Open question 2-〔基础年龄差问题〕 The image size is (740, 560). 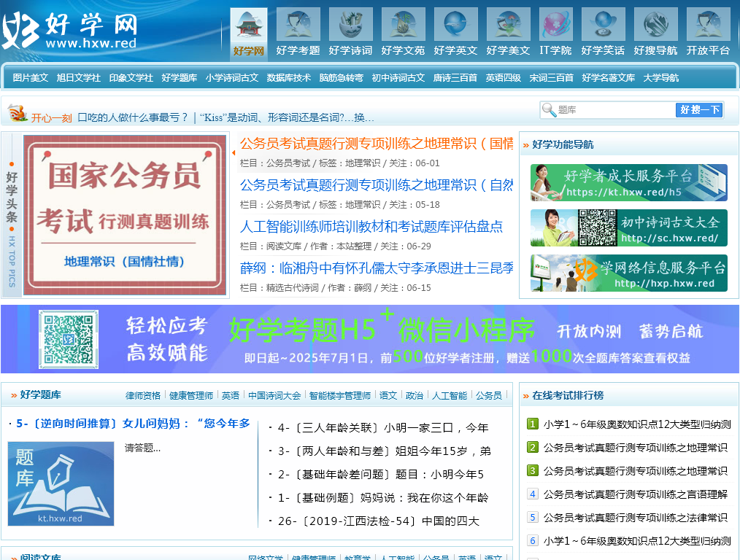(380, 474)
